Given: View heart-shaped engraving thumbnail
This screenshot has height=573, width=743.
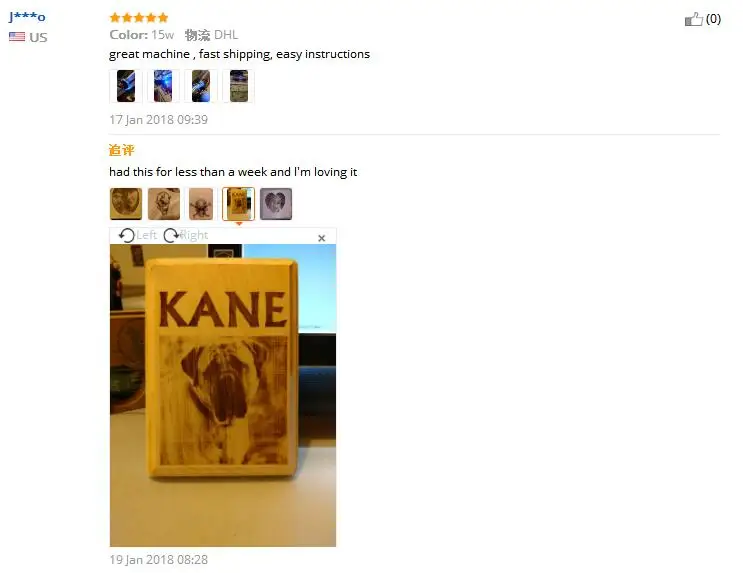Looking at the screenshot, I should pos(276,204).
